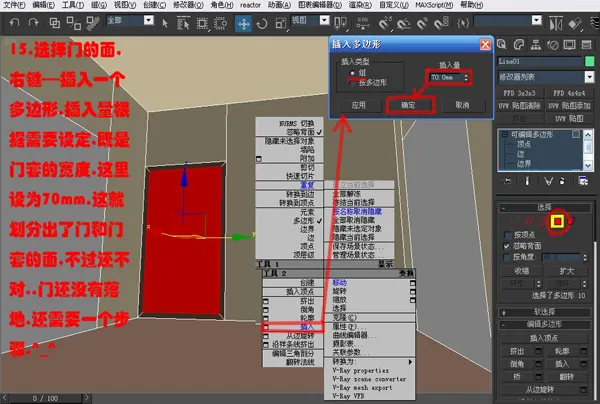Viewport: 600px width, 404px height.
Task: Open the named selection sets dropdown
Action: [x=536, y=20]
